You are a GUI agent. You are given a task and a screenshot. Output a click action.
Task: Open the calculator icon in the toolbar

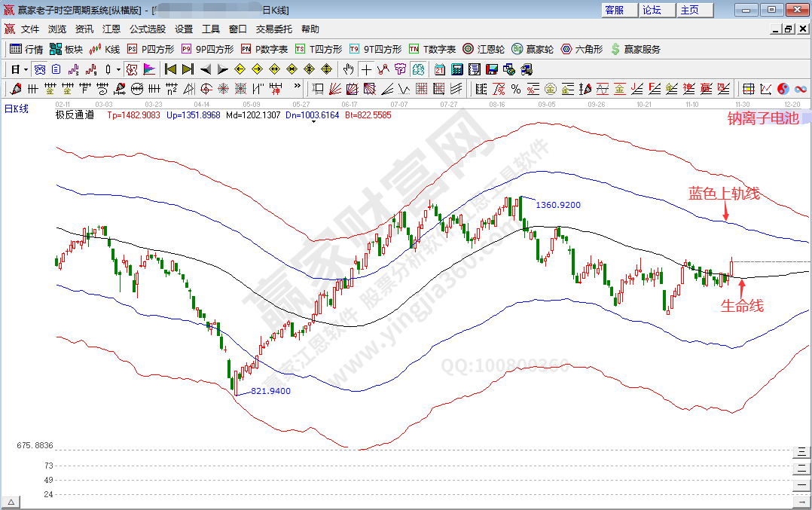click(x=457, y=69)
